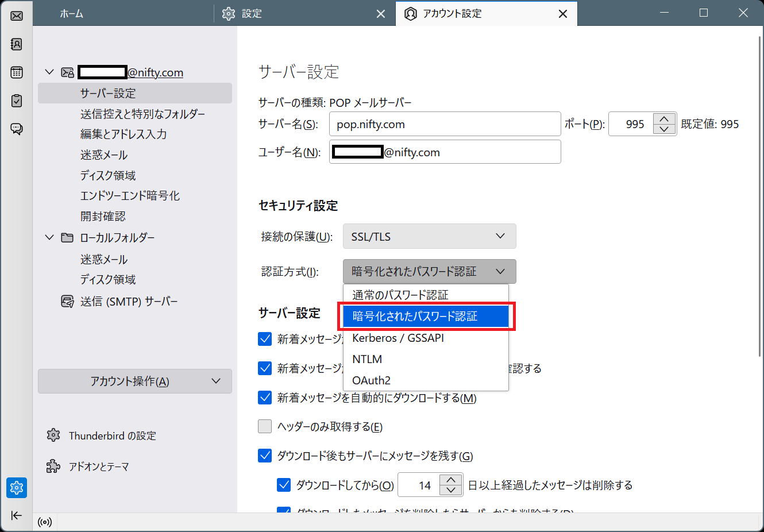Open the Chat space icon
The width and height of the screenshot is (764, 532).
click(x=17, y=129)
